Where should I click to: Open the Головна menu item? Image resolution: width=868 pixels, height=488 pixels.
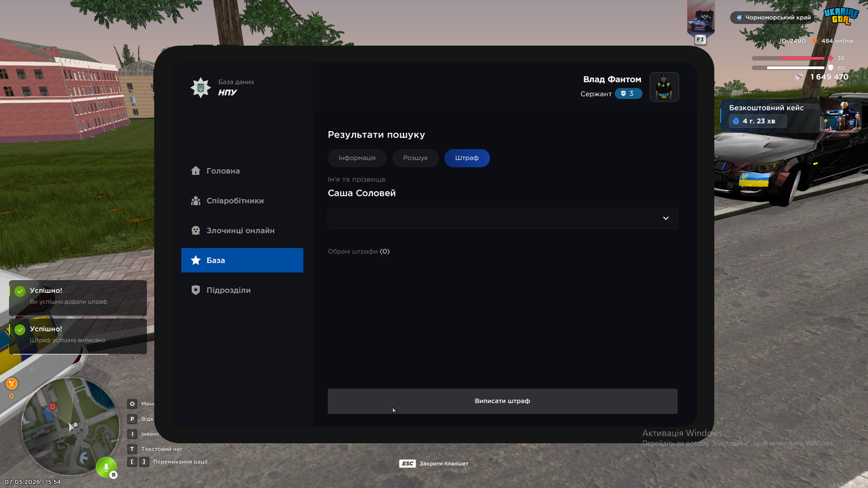[x=242, y=171]
